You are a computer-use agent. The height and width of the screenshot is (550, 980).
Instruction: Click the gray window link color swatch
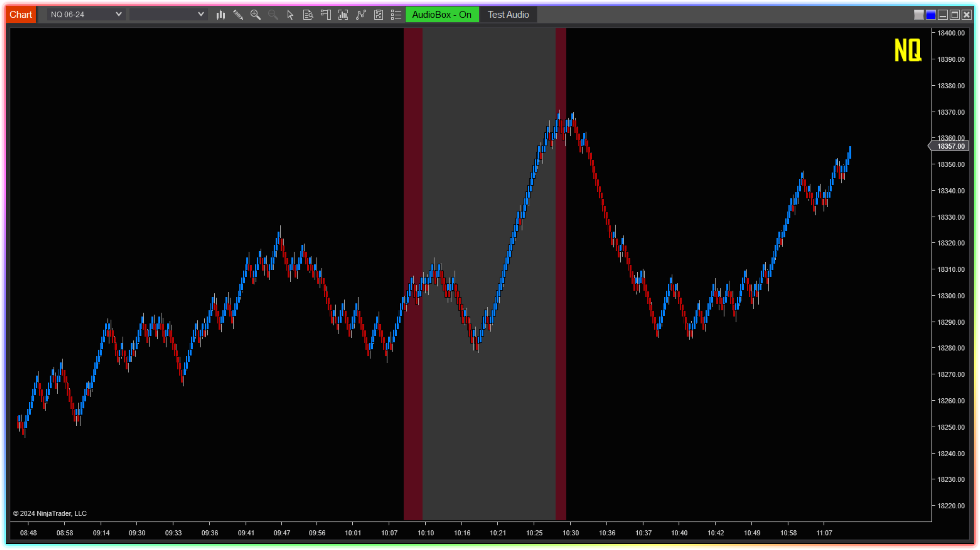919,15
